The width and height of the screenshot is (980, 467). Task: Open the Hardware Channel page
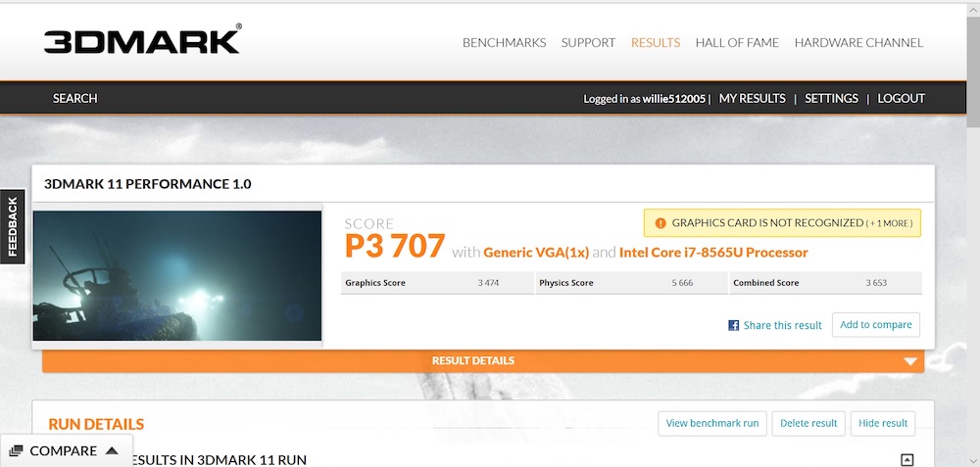coord(858,42)
